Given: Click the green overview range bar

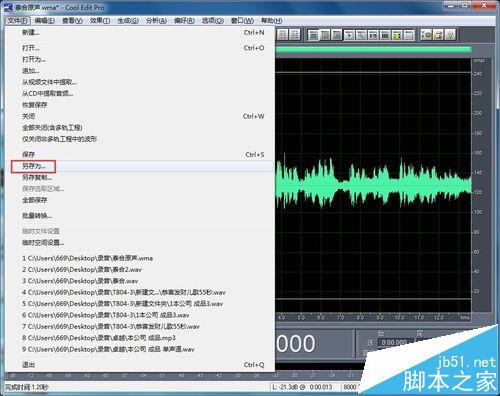Looking at the screenshot, I should tap(373, 50).
